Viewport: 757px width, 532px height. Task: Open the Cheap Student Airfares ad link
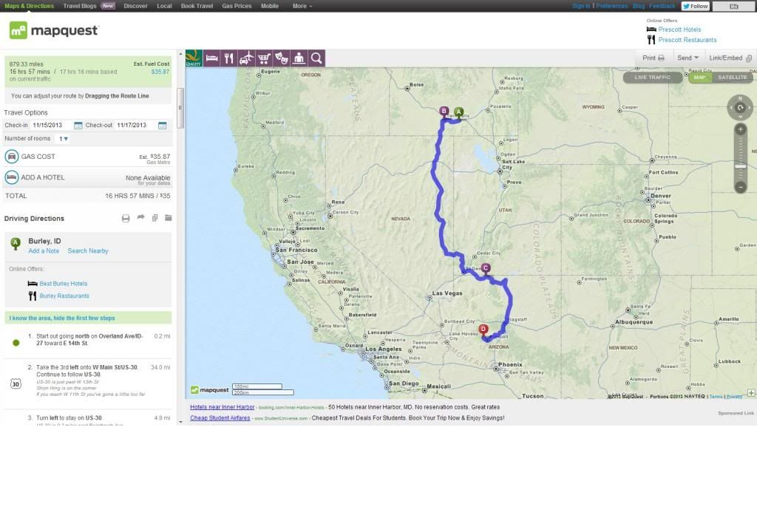[220, 418]
